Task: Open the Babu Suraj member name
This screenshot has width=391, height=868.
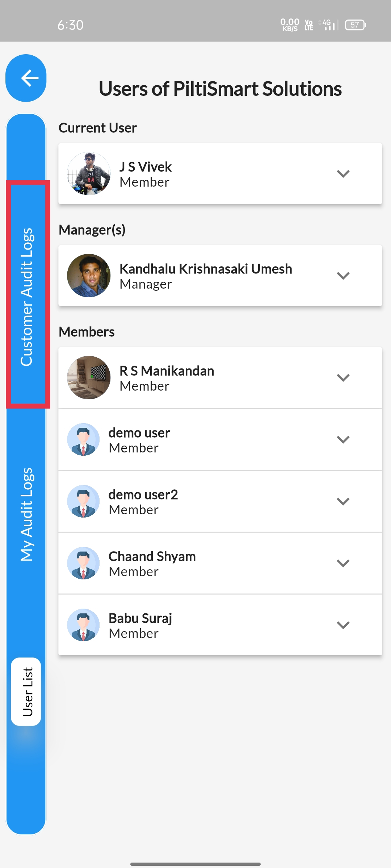Action: click(140, 618)
